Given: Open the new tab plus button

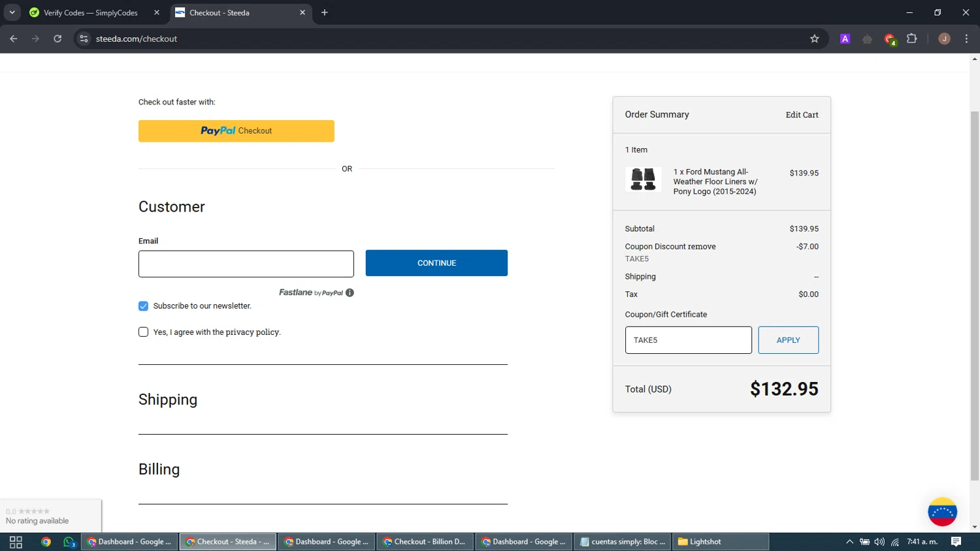Looking at the screenshot, I should tap(324, 12).
